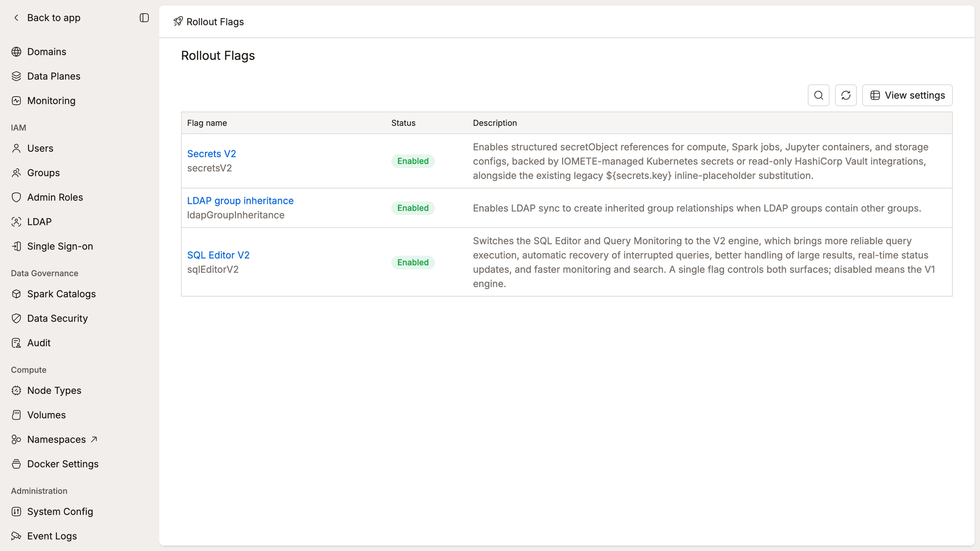Click the refresh icon button
Screen dimensions: 980x551
846,95
